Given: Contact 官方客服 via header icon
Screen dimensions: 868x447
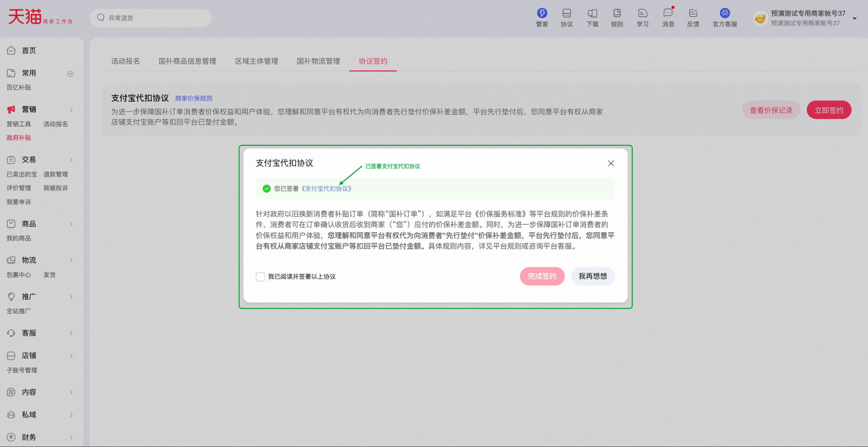Looking at the screenshot, I should tap(725, 14).
